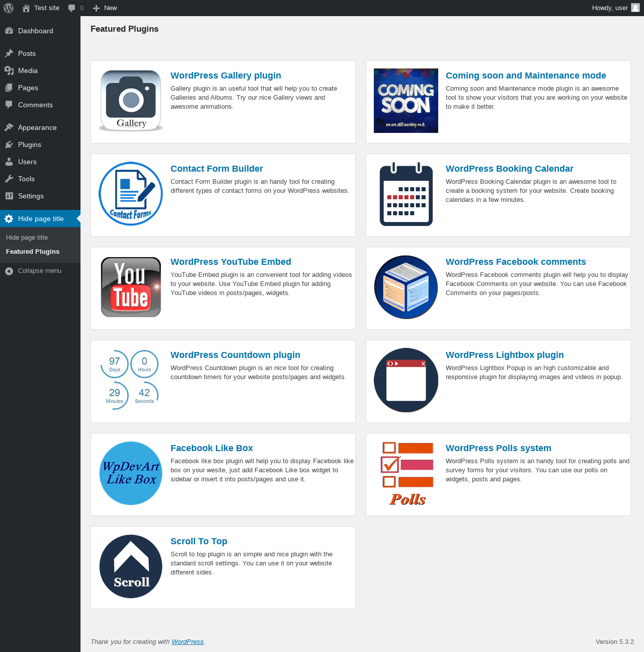Collapse the admin sidebar menu

click(x=40, y=271)
